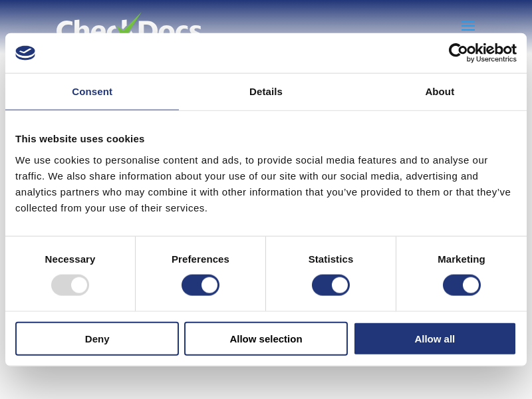Open the Details tab

[x=266, y=92]
